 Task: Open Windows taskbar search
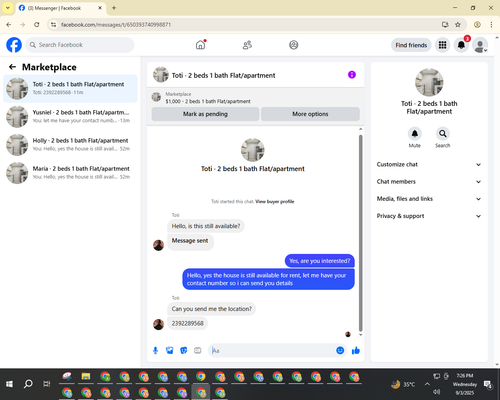tap(28, 384)
